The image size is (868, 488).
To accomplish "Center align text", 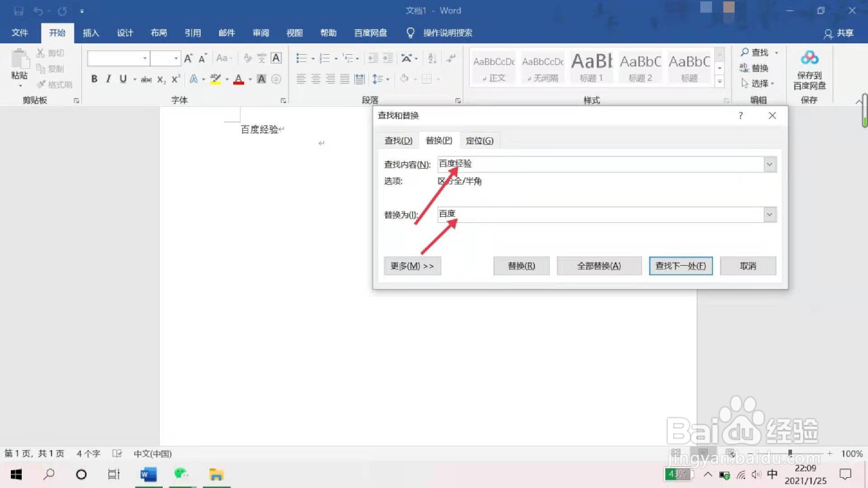I will (x=316, y=79).
